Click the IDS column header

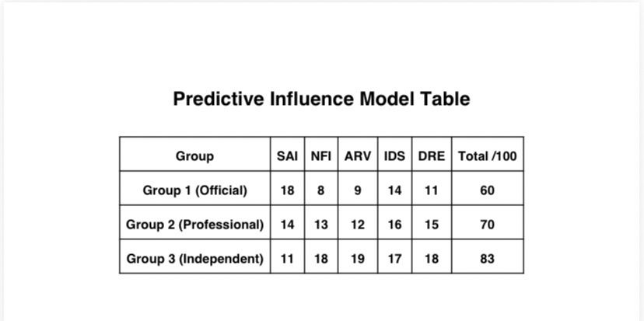click(394, 156)
